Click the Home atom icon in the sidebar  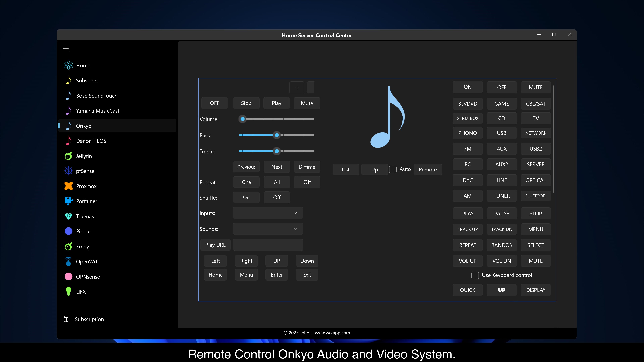[68, 66]
